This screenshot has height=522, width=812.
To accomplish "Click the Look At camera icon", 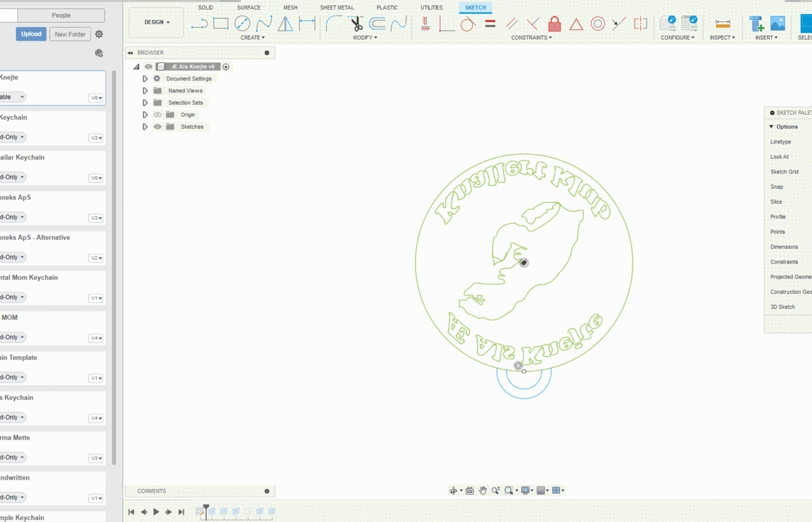I will 470,491.
